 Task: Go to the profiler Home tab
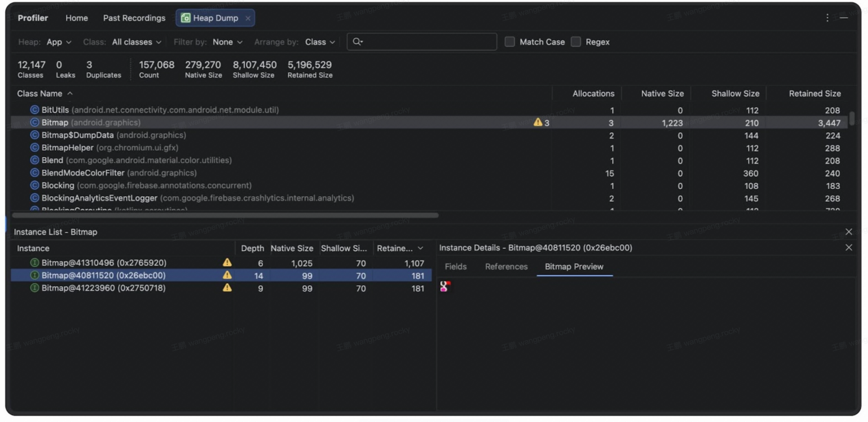77,18
